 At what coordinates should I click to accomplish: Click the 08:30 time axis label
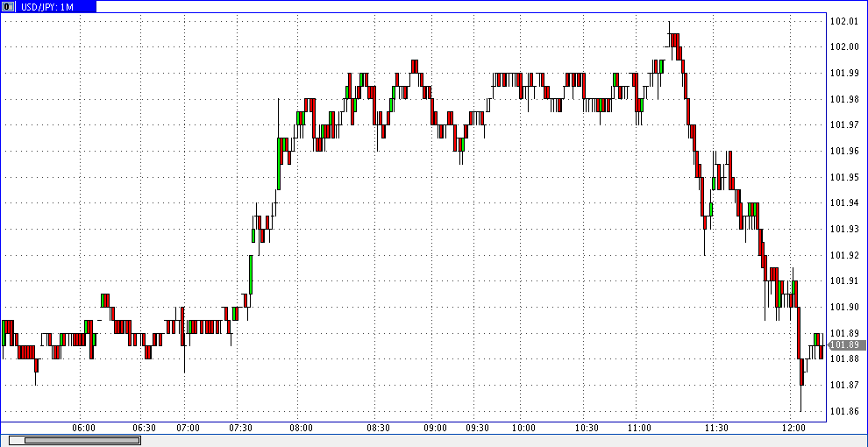[379, 429]
